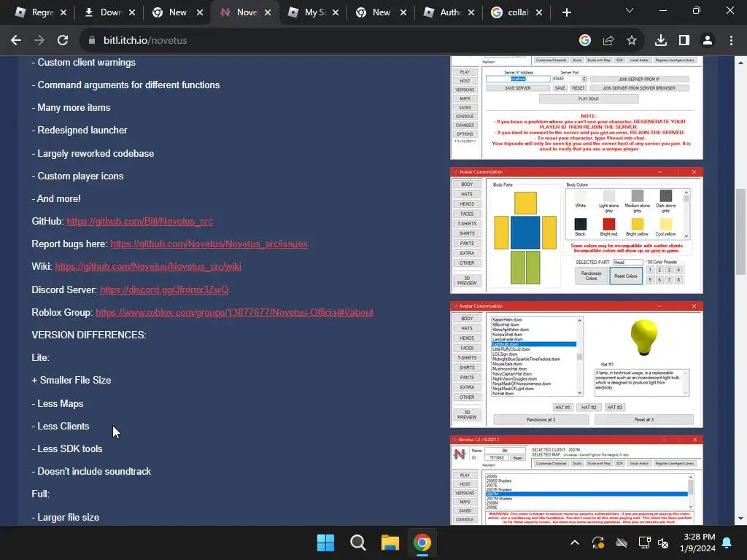Image resolution: width=747 pixels, height=560 pixels.
Task: Share this page icon
Action: [x=608, y=41]
